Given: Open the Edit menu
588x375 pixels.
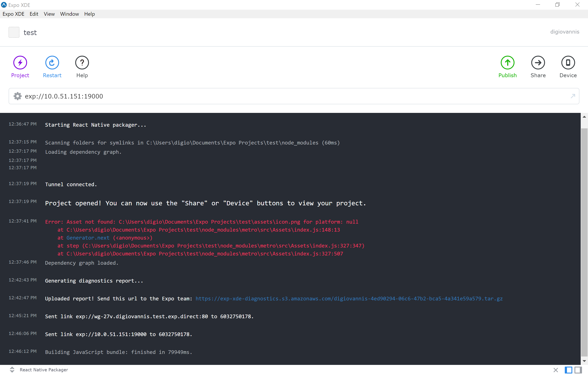Looking at the screenshot, I should coord(34,14).
